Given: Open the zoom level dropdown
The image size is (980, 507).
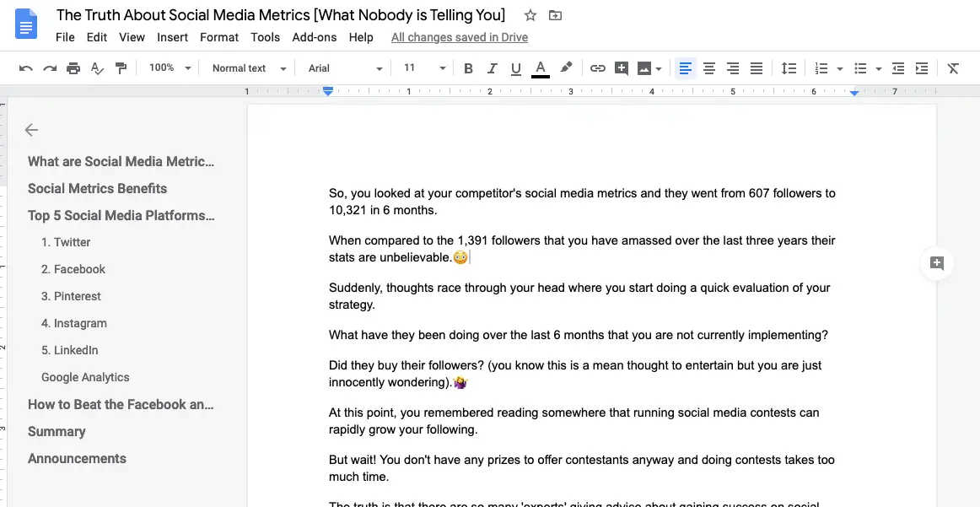Looking at the screenshot, I should (x=170, y=67).
